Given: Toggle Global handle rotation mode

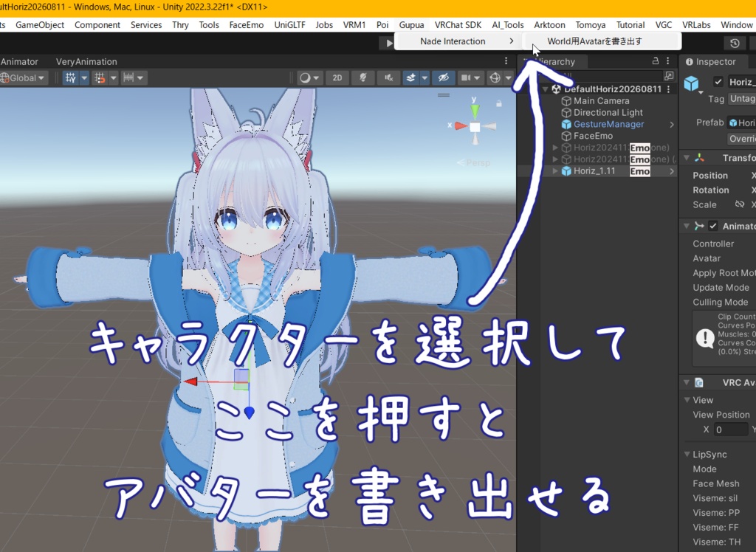Looking at the screenshot, I should point(23,77).
